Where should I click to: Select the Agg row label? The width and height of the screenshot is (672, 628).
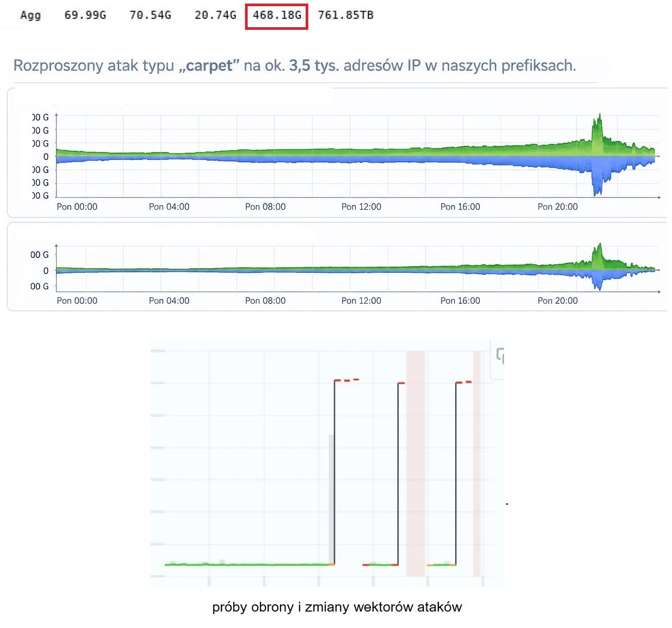(x=30, y=15)
